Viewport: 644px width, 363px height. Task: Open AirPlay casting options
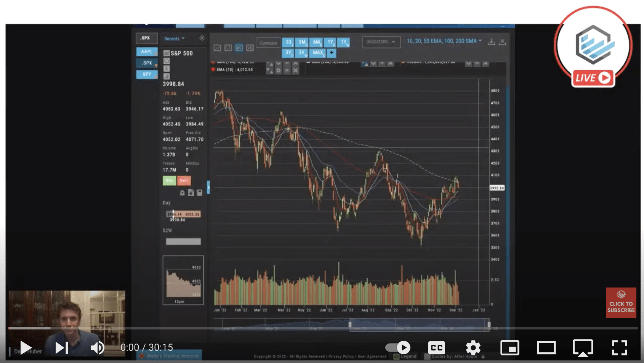(x=583, y=347)
